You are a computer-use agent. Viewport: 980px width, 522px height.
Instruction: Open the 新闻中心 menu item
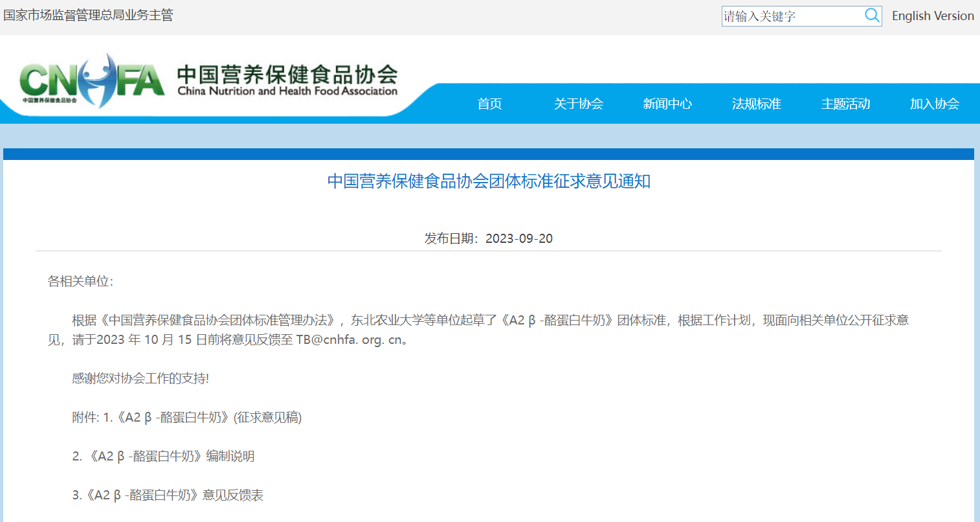coord(667,104)
